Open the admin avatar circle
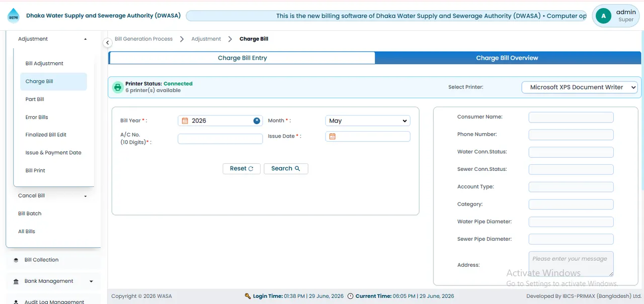This screenshot has height=304, width=644. 603,16
